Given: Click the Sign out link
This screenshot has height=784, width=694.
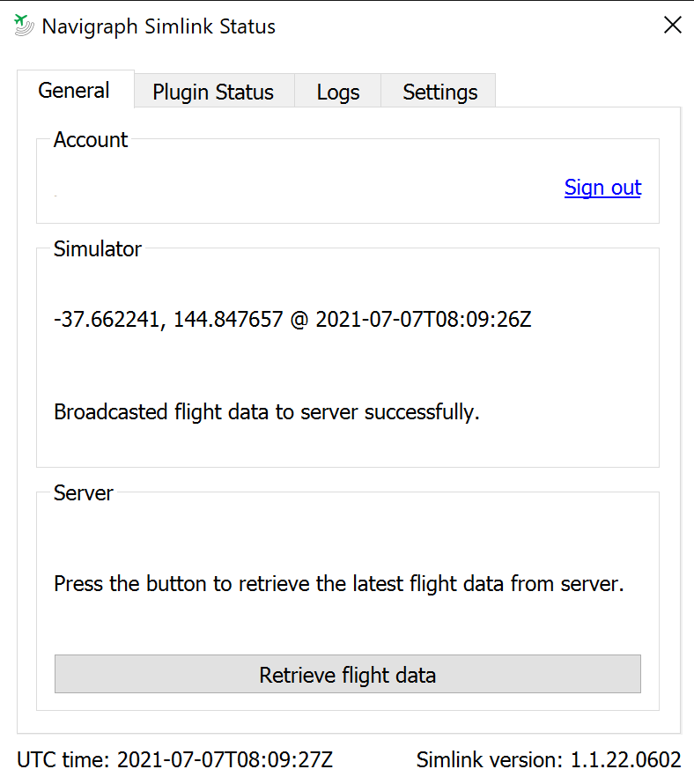Looking at the screenshot, I should click(602, 187).
